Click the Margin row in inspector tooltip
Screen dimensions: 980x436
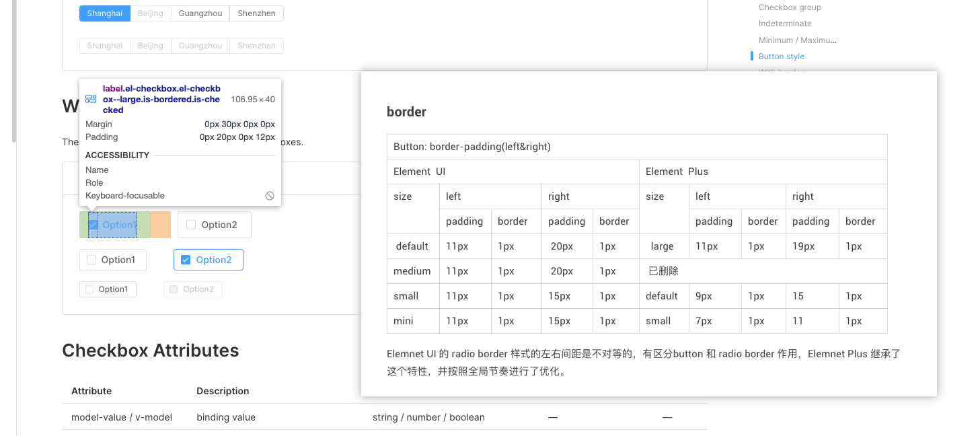pyautogui.click(x=180, y=124)
